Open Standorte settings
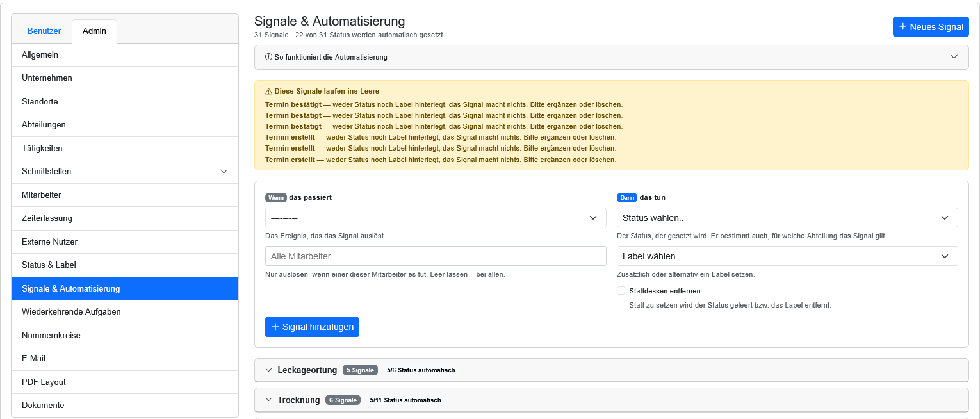The width and height of the screenshot is (980, 419). (125, 102)
